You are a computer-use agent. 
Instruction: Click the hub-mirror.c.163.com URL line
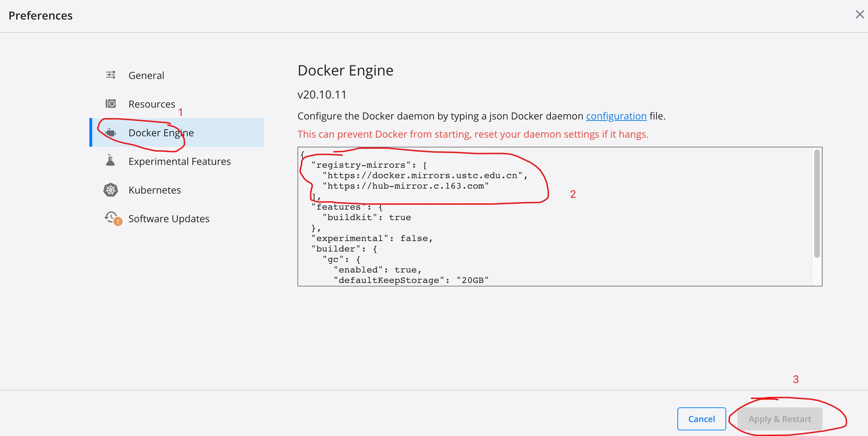coord(405,186)
